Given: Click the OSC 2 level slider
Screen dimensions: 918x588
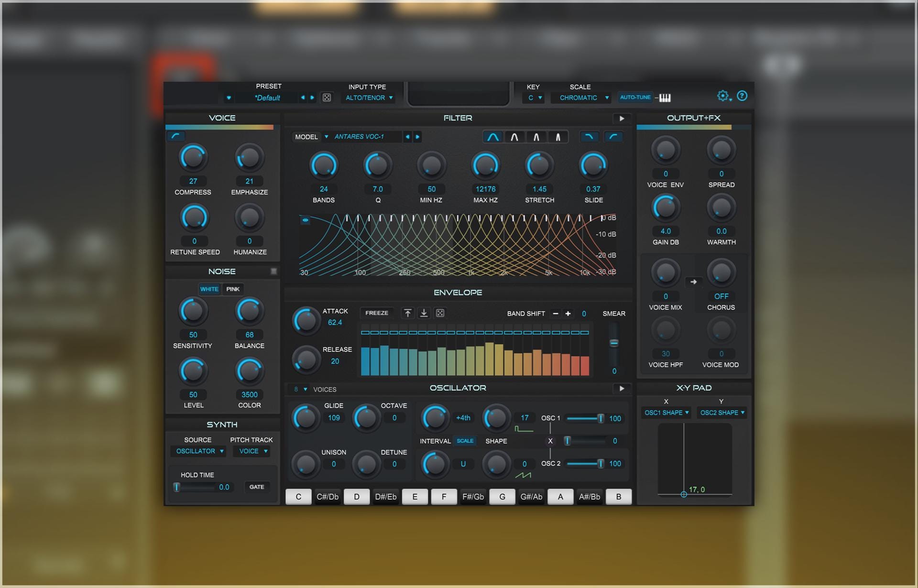Looking at the screenshot, I should tap(585, 464).
